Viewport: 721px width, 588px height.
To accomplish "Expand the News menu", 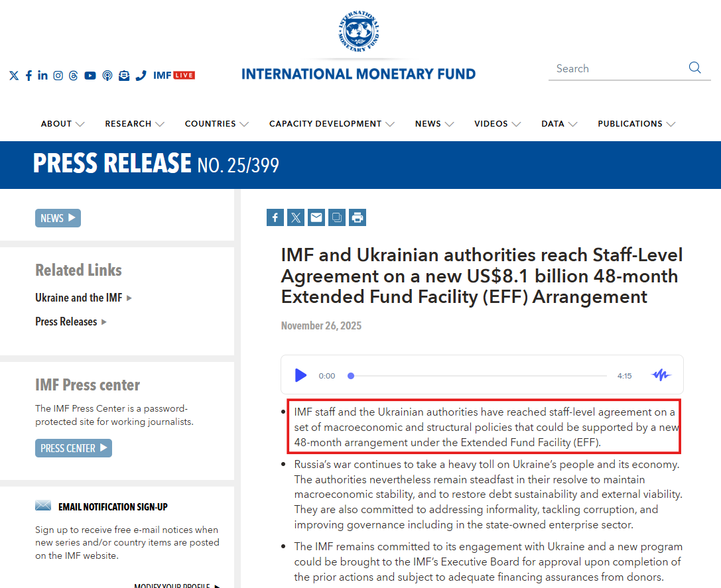I will click(434, 124).
